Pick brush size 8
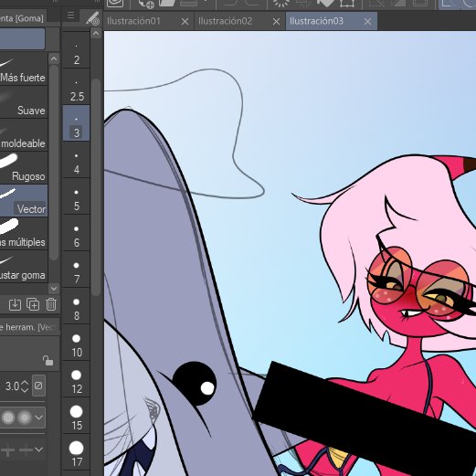Image resolution: width=476 pixels, height=476 pixels. pos(76,306)
